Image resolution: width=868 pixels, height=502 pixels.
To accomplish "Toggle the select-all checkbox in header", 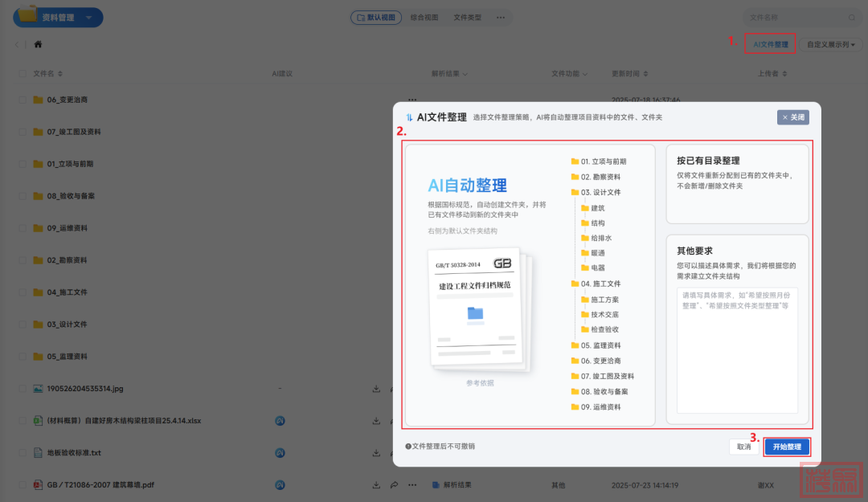I will 23,73.
